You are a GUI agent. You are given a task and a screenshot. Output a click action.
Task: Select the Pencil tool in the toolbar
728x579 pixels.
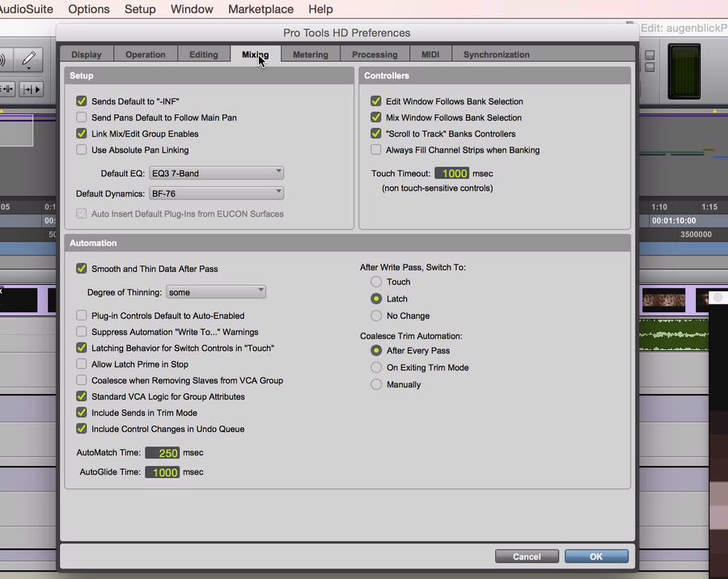click(28, 59)
